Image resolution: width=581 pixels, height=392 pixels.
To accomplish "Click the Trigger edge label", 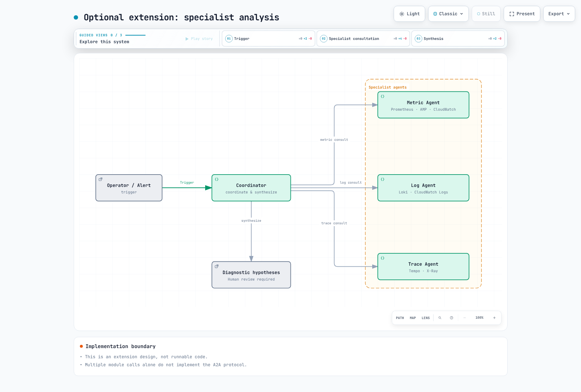I will pyautogui.click(x=187, y=183).
